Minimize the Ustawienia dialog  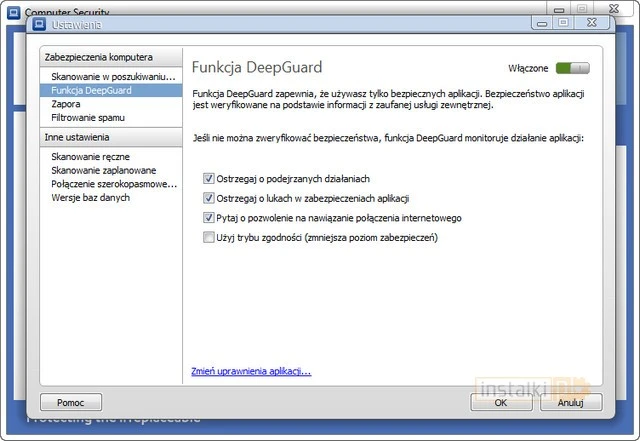pyautogui.click(x=542, y=23)
